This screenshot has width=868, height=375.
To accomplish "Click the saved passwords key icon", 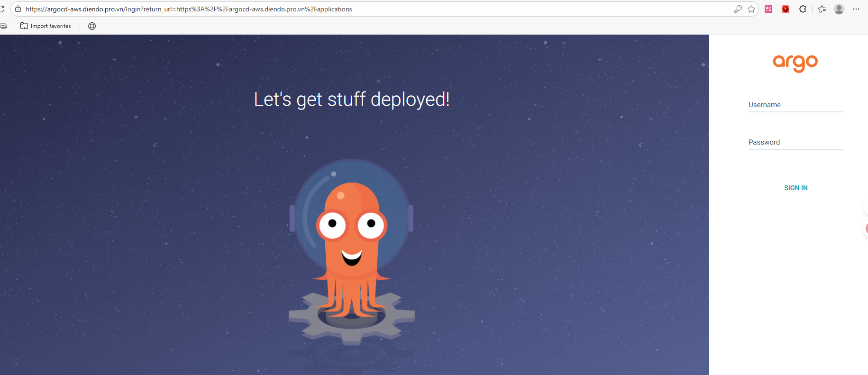I will 738,9.
